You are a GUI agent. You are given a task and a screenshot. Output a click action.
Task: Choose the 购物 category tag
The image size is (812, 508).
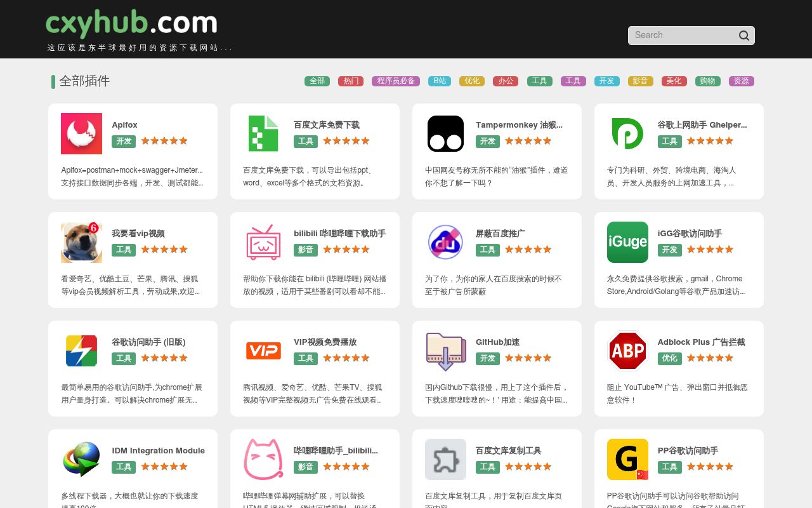[x=707, y=81]
